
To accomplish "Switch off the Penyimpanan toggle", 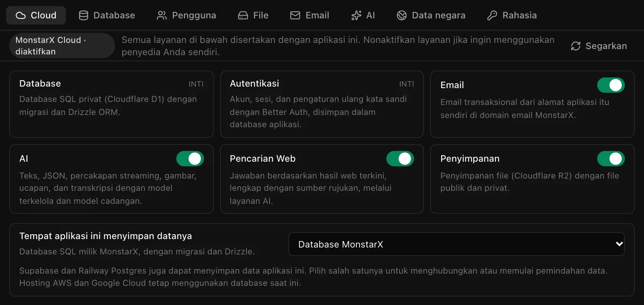I will (611, 159).
